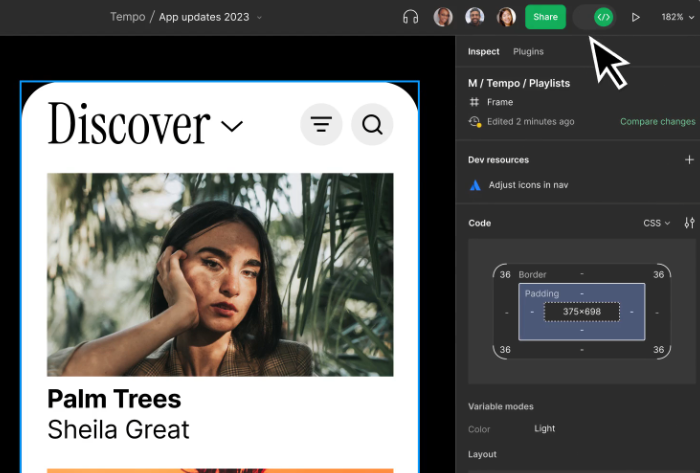The width and height of the screenshot is (700, 473).
Task: Open the version history clock icon
Action: (x=475, y=121)
